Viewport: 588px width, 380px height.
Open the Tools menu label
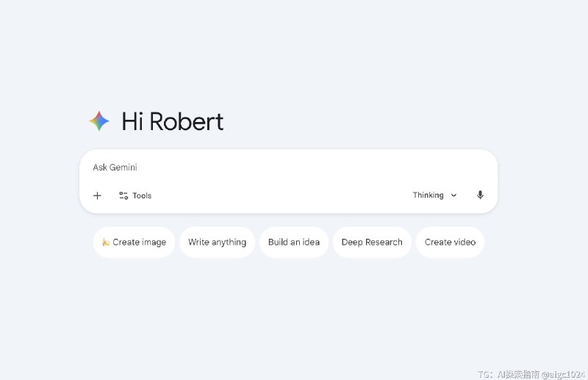(142, 196)
